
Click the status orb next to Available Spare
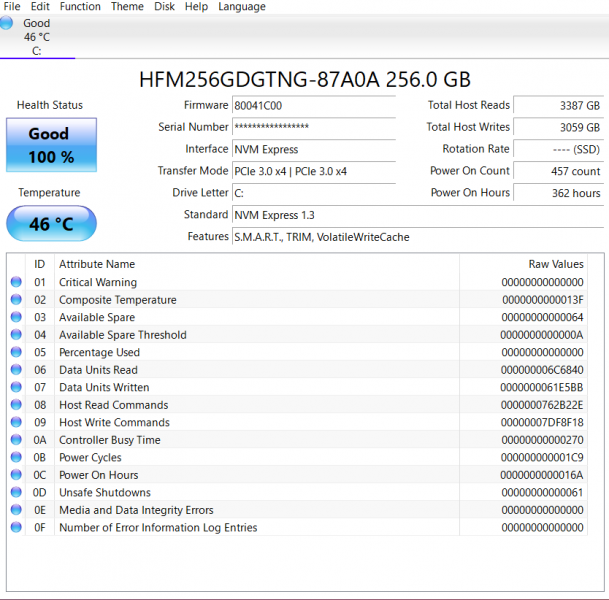click(16, 318)
